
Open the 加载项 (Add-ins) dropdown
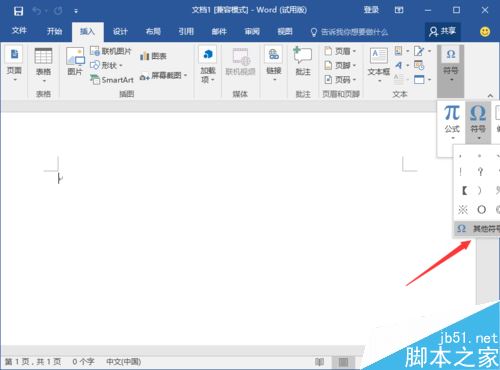(208, 65)
